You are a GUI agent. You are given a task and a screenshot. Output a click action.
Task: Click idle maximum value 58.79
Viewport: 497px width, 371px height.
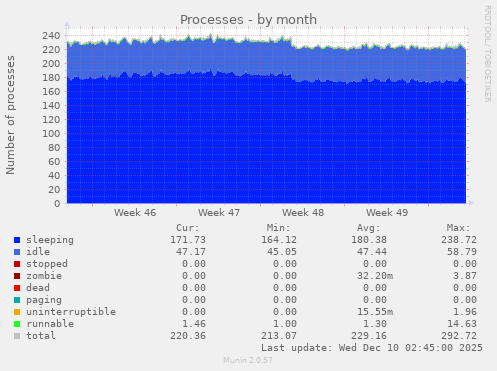[462, 252]
